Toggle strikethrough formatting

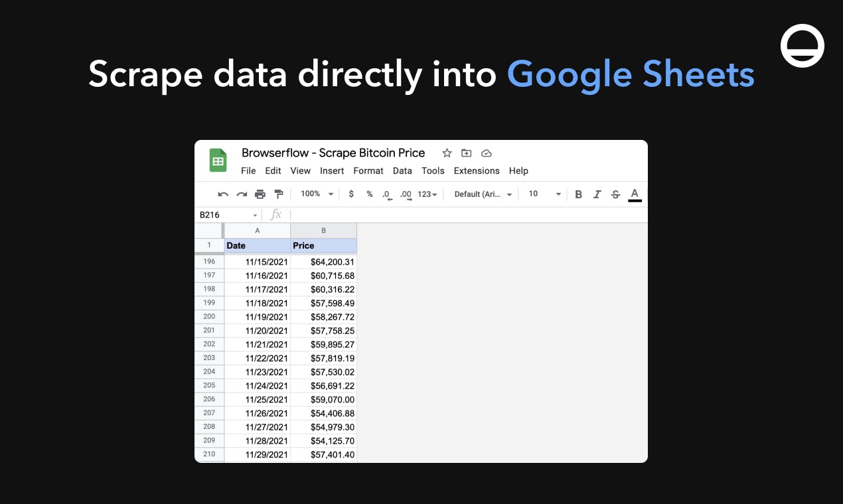[x=615, y=194]
